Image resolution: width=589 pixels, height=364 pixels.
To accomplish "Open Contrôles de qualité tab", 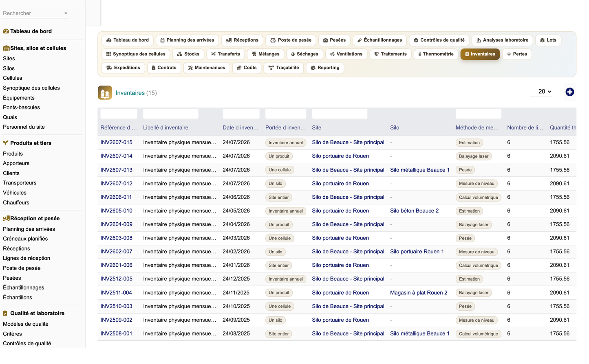I will point(439,40).
